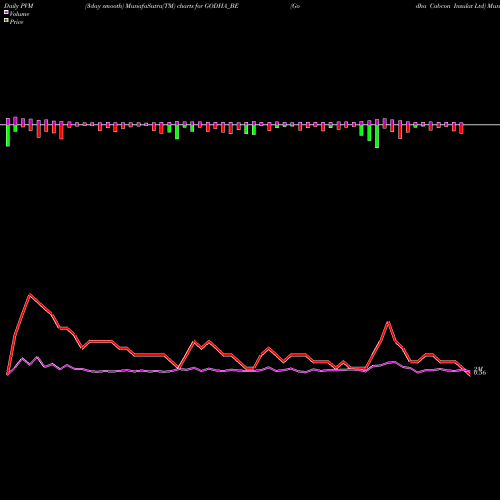
Task: Click the 'Cabcon Insulat Ltd' company name text
Action: pyautogui.click(x=457, y=6)
